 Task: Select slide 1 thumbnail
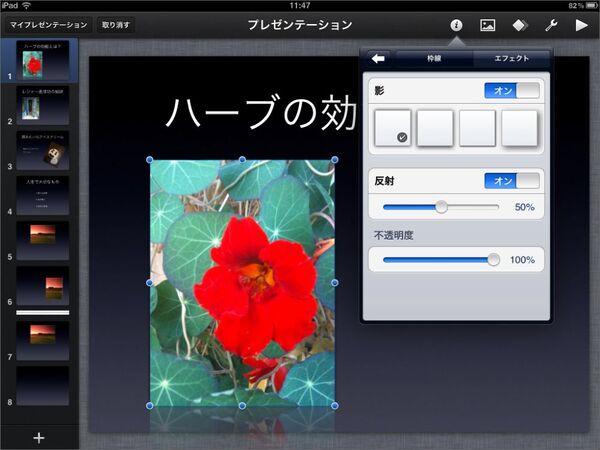click(x=42, y=60)
